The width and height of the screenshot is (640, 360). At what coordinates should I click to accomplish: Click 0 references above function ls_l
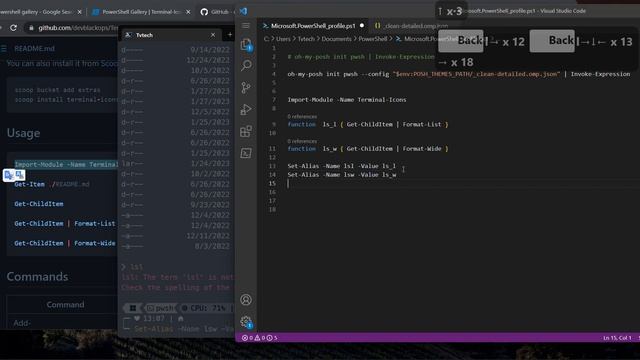pos(302,117)
